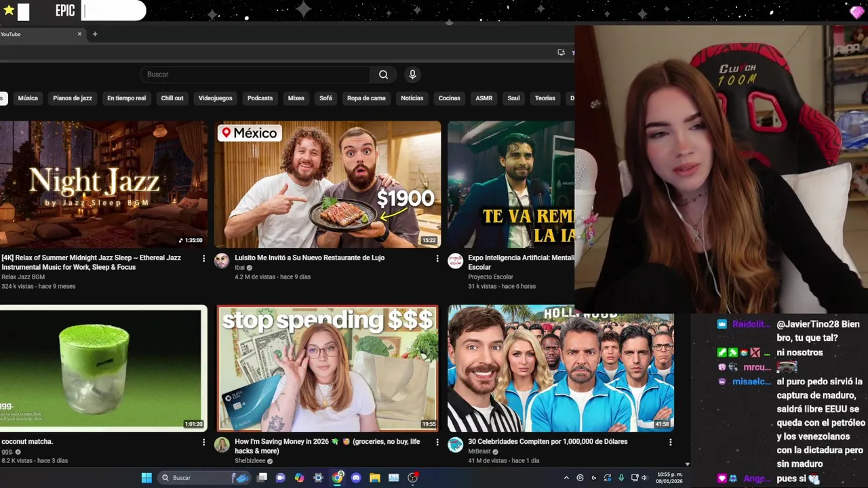Select the Ropa de cama filter chip
868x488 pixels.
coord(366,98)
